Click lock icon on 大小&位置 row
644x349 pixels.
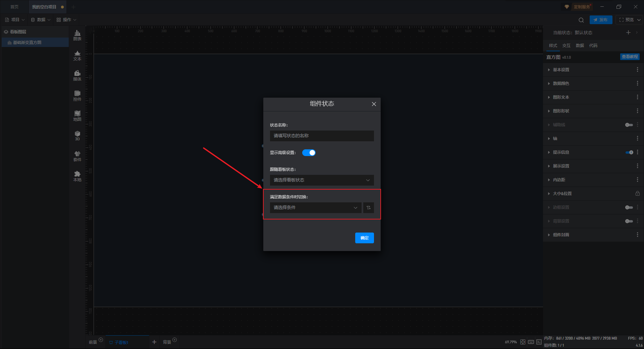tap(637, 193)
